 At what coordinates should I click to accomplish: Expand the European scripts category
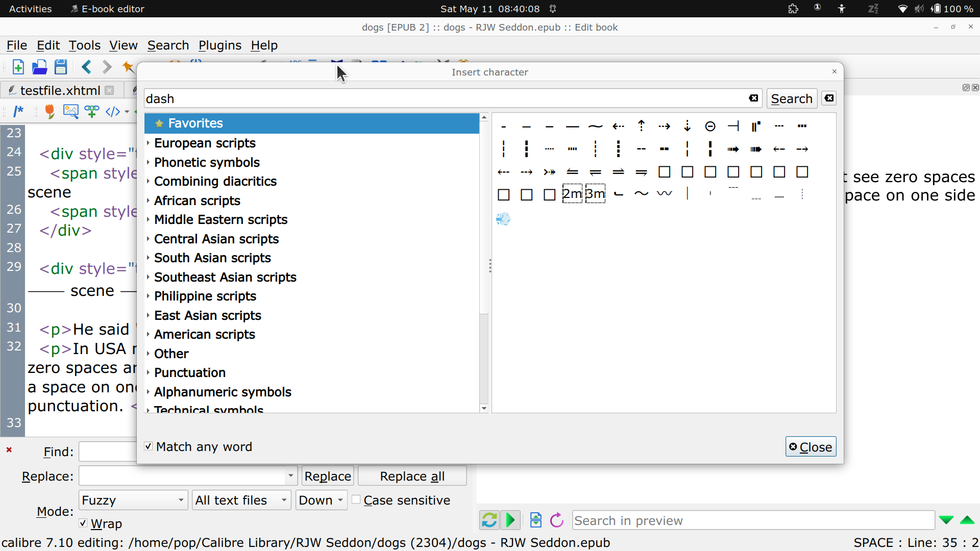148,143
